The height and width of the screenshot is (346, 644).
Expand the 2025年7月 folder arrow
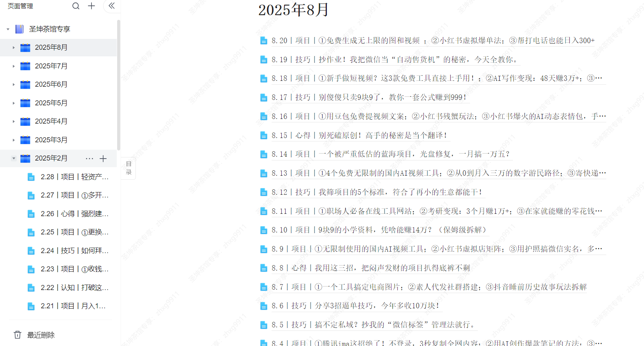click(14, 66)
